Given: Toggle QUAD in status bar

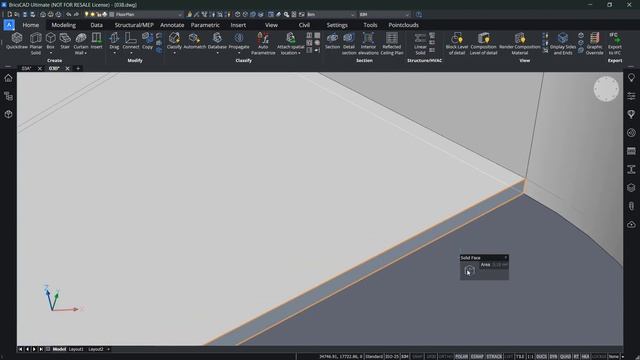Looking at the screenshot, I should click(565, 357).
